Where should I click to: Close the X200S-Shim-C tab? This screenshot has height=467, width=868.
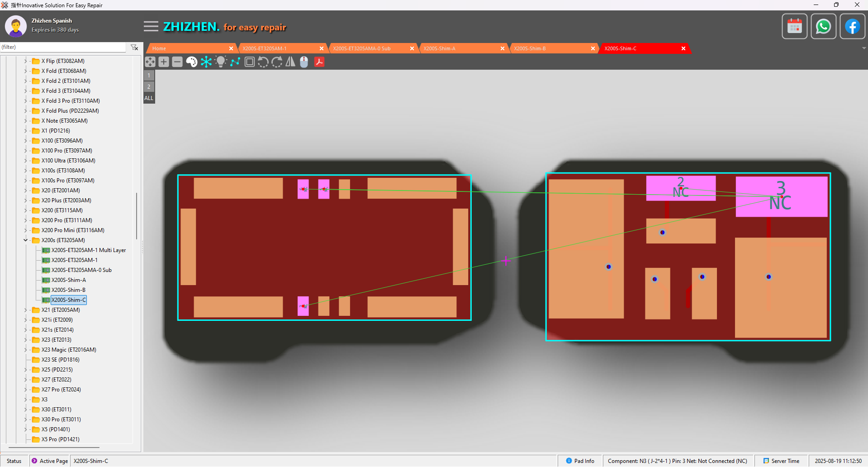pos(683,48)
